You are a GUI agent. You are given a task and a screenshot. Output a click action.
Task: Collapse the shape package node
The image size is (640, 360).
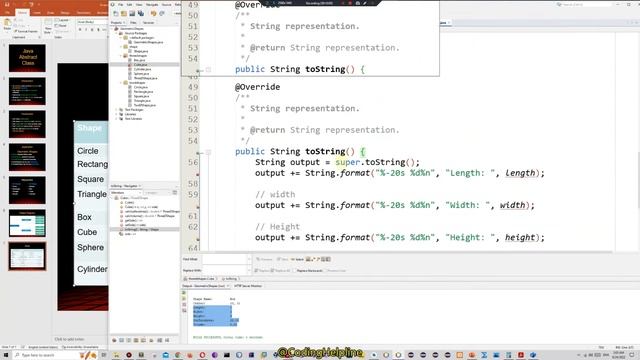121,47
